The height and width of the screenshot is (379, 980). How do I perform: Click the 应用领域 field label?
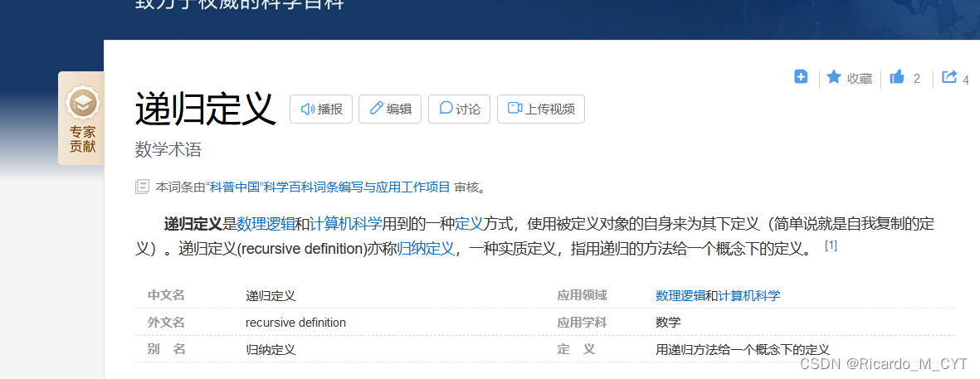[582, 295]
